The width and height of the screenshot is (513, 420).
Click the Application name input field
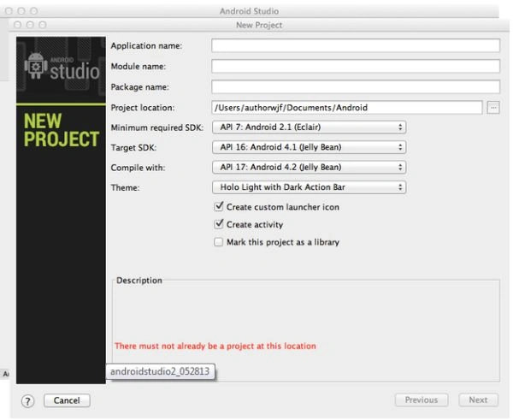click(x=356, y=45)
